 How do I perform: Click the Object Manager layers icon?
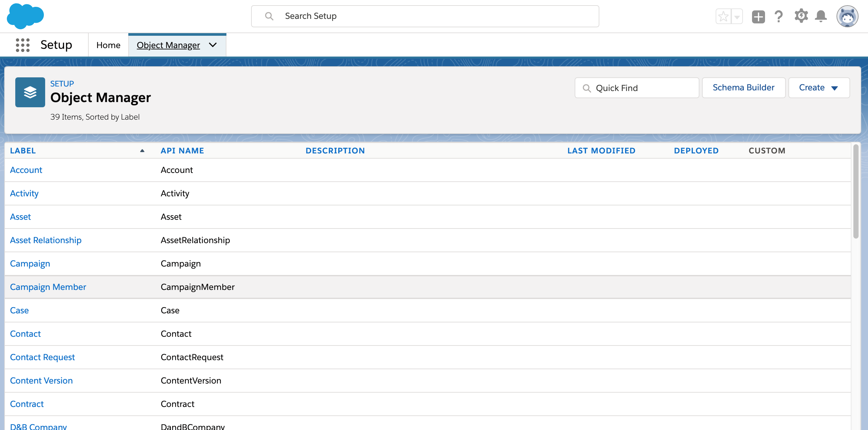point(30,92)
